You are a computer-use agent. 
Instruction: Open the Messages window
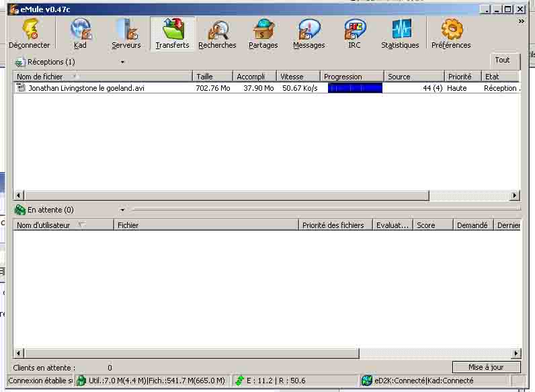click(x=308, y=34)
